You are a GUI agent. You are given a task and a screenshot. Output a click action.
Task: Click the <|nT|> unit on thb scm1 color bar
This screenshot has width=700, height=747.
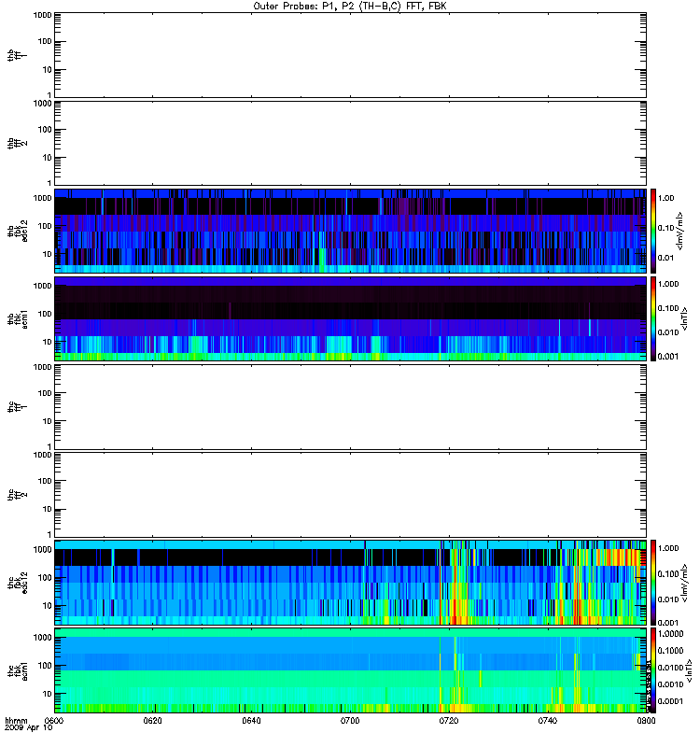[x=685, y=318]
